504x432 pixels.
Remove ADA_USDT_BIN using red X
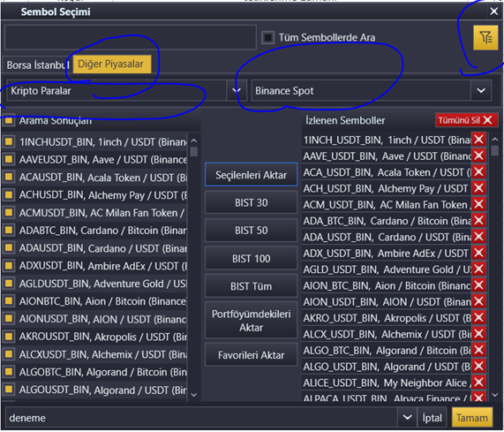[478, 237]
